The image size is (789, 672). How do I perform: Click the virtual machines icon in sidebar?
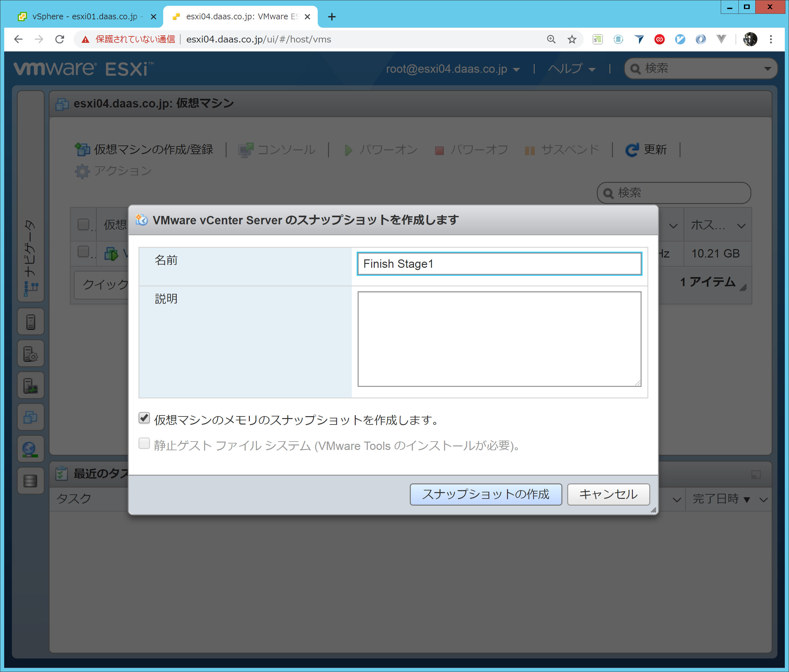31,417
